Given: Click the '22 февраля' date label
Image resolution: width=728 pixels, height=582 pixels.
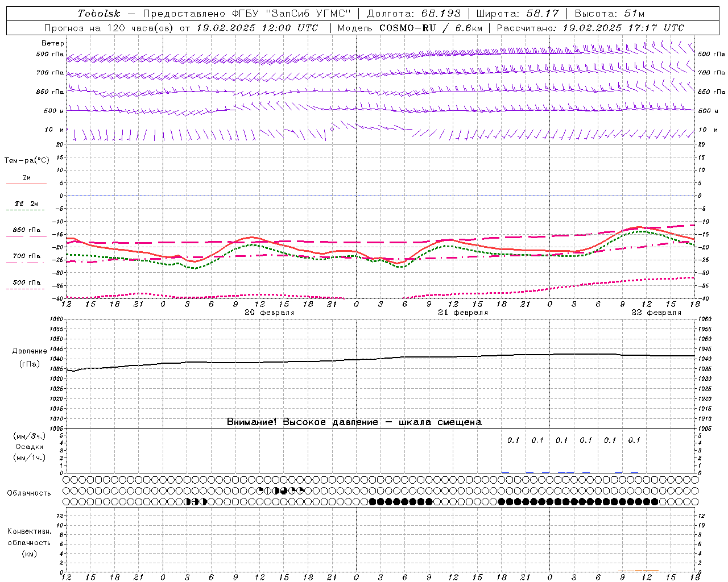Looking at the screenshot, I should (x=656, y=313).
